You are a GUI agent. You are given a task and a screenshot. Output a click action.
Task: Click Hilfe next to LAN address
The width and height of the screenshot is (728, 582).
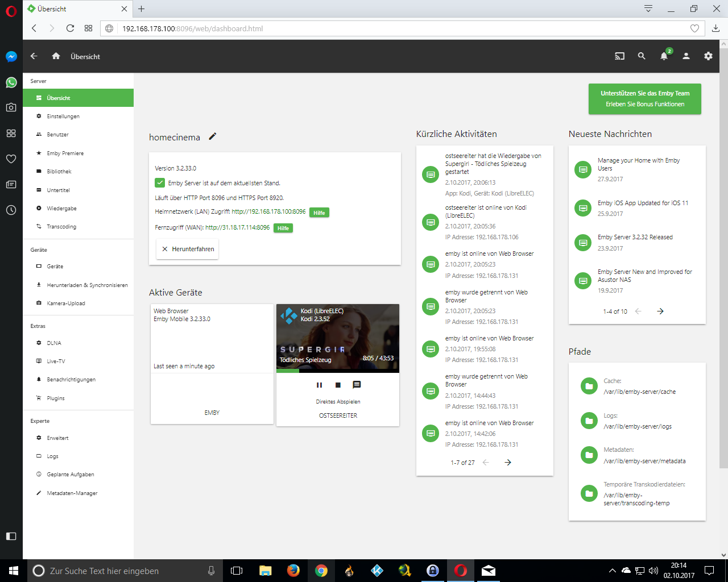(319, 213)
